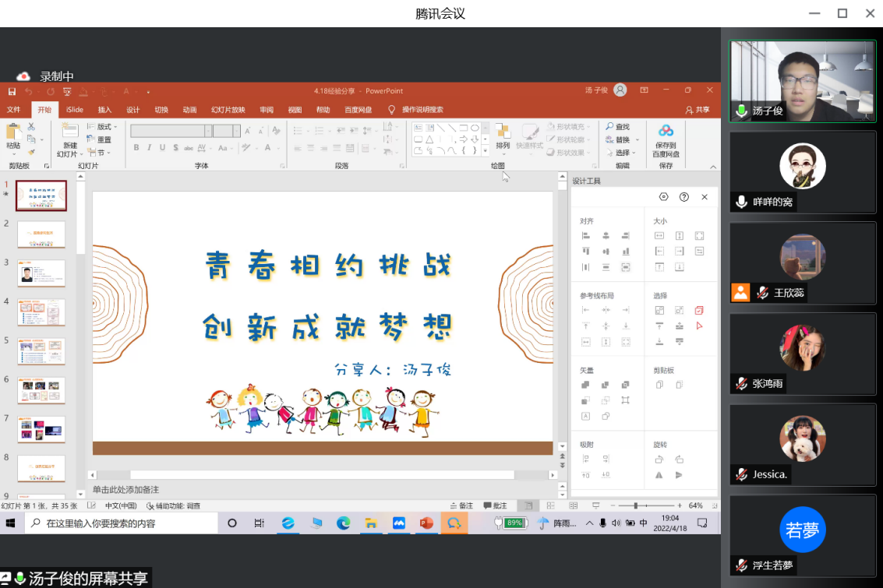The height and width of the screenshot is (588, 883).
Task: Click the format painter brush icon
Action: (x=31, y=152)
